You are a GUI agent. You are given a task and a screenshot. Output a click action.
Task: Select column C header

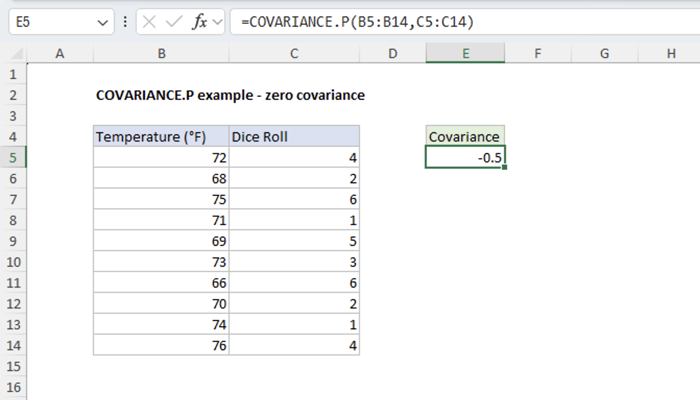(294, 54)
